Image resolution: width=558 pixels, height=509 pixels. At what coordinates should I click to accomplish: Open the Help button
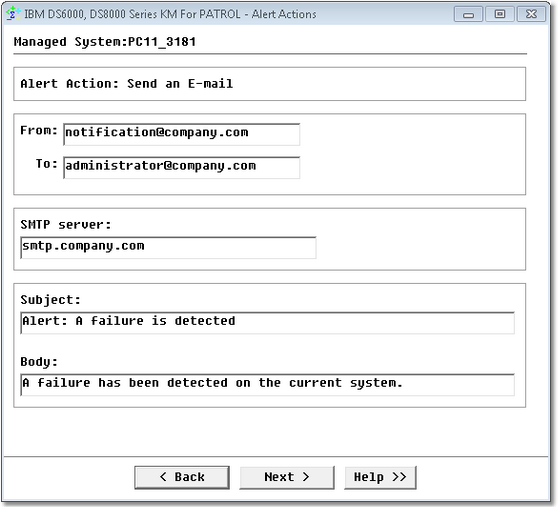coord(380,477)
